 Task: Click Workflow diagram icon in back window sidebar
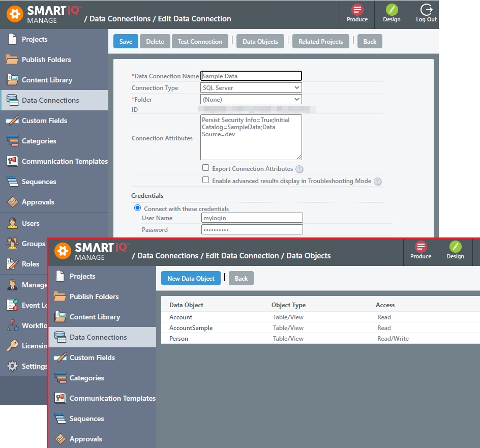pyautogui.click(x=12, y=325)
